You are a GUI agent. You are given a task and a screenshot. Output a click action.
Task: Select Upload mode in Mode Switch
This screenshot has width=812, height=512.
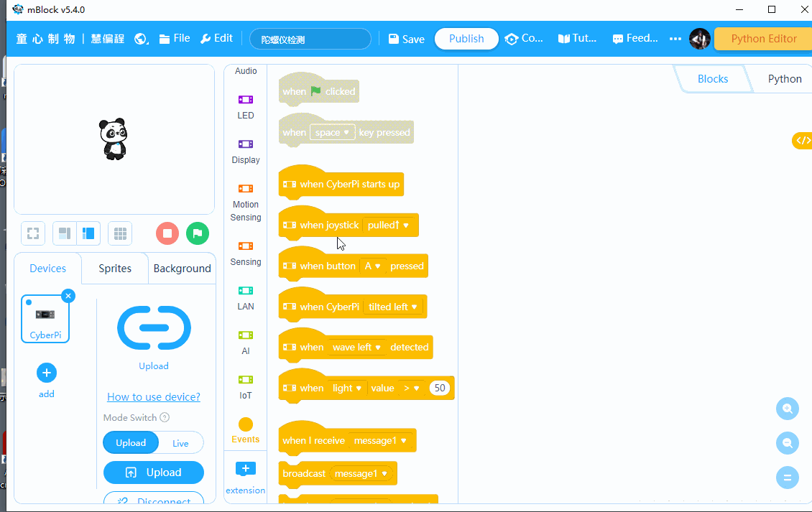pyautogui.click(x=131, y=443)
